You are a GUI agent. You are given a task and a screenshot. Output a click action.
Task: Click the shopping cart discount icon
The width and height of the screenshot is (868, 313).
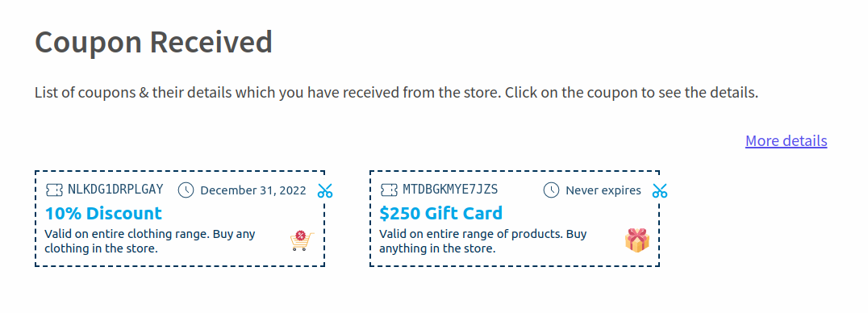pos(302,241)
